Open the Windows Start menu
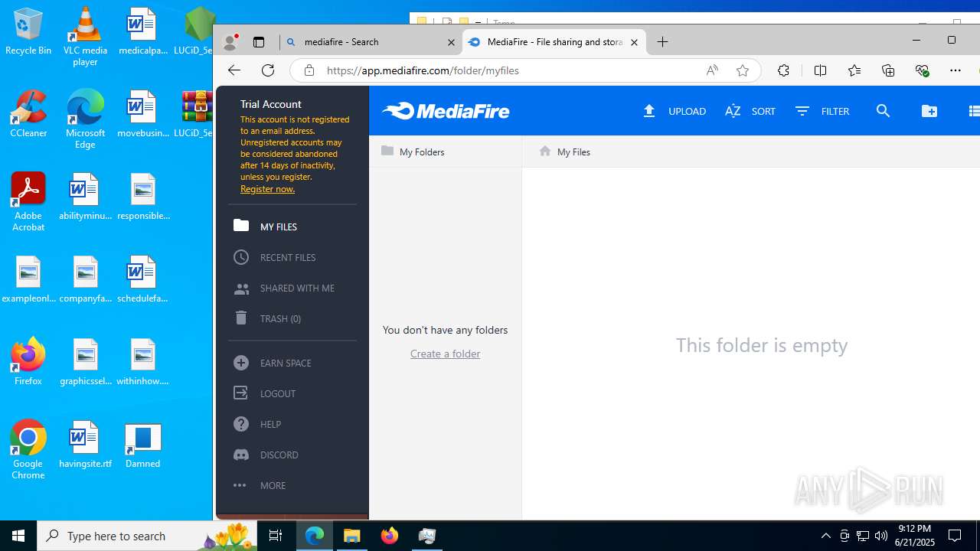The height and width of the screenshot is (551, 980). click(x=18, y=536)
